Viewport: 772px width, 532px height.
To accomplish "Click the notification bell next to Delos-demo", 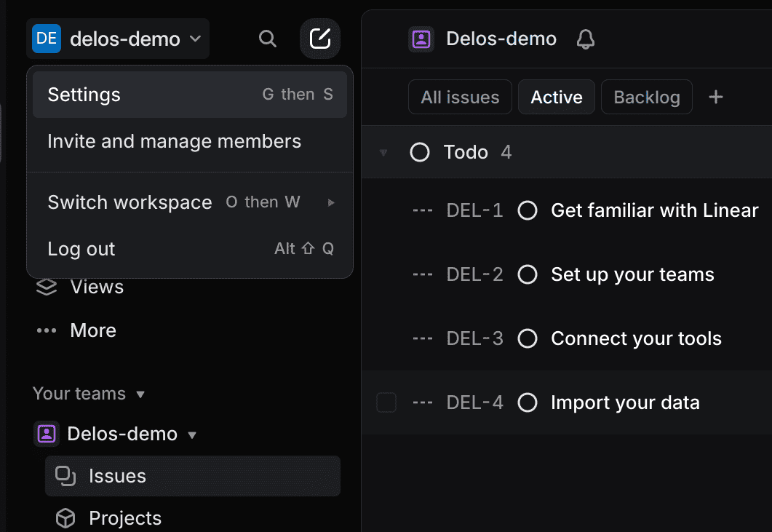I will pos(586,39).
